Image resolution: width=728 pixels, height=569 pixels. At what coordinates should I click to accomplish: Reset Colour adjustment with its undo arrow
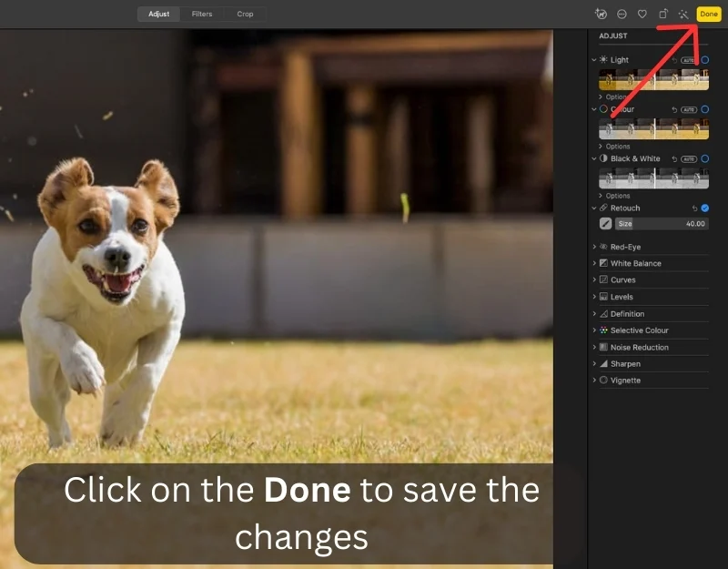(674, 109)
